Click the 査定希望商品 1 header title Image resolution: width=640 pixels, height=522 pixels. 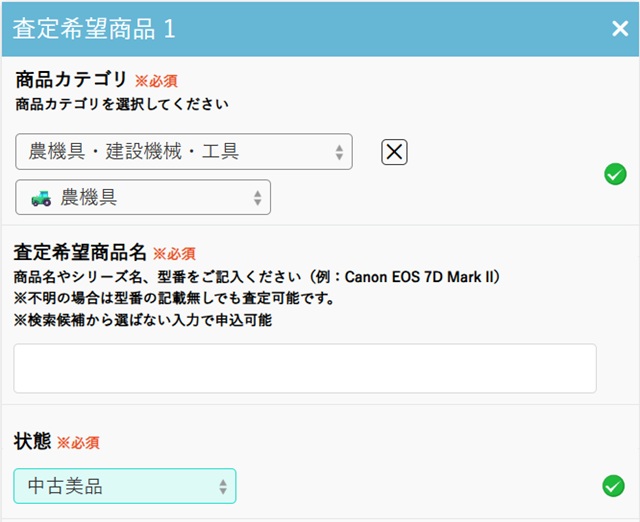point(94,28)
